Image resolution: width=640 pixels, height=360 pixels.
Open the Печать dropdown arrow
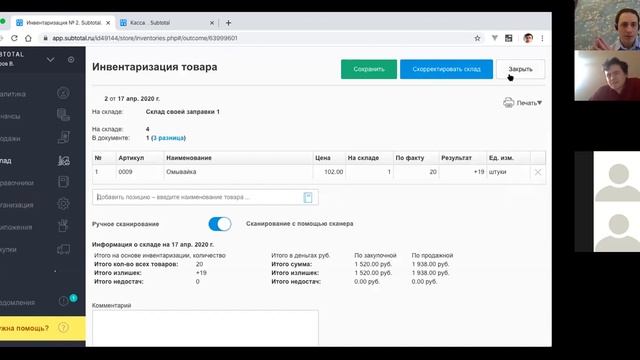coord(540,103)
